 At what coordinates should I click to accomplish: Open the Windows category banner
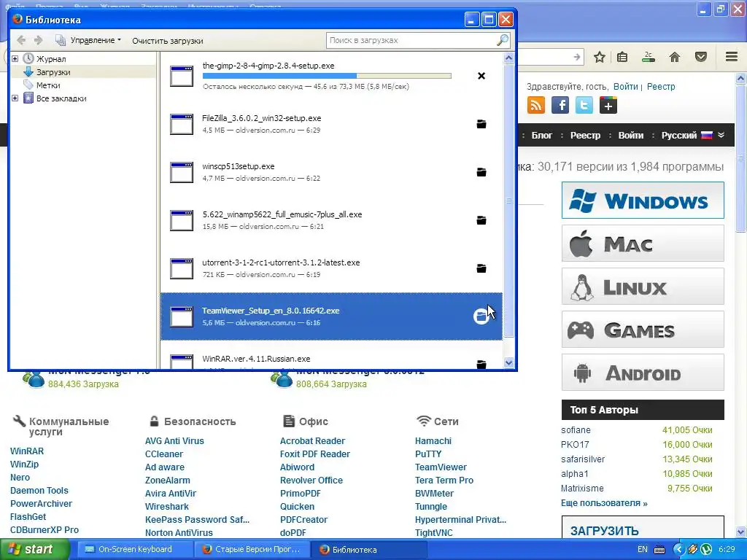(x=643, y=200)
